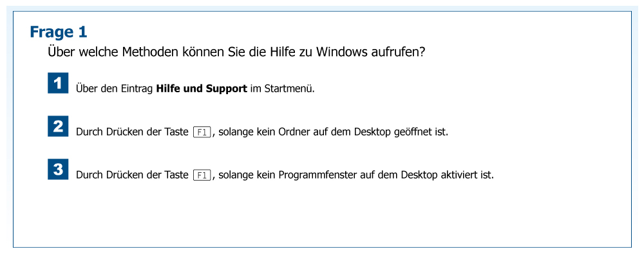
Task: Click the "Frage 1" heading
Action: click(58, 32)
